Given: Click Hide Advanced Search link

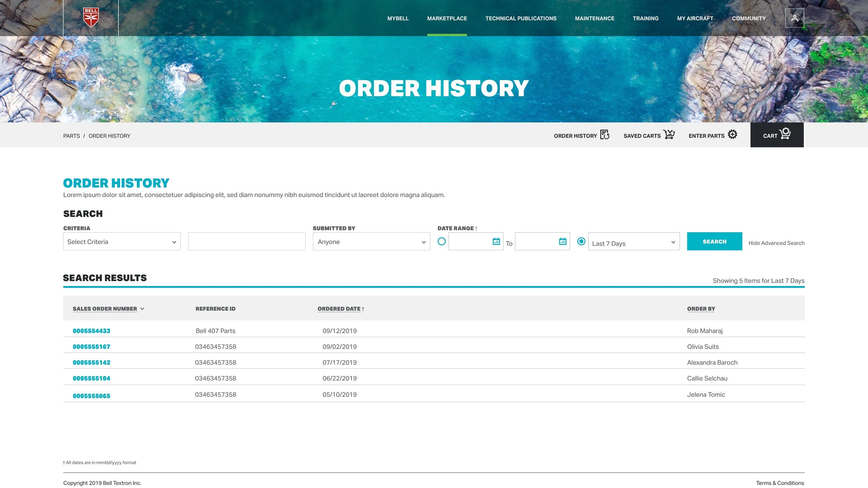Looking at the screenshot, I should 776,243.
